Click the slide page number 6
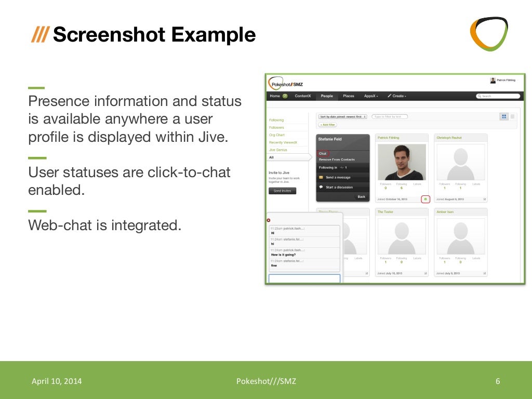Image resolution: width=532 pixels, height=399 pixels. [x=498, y=381]
